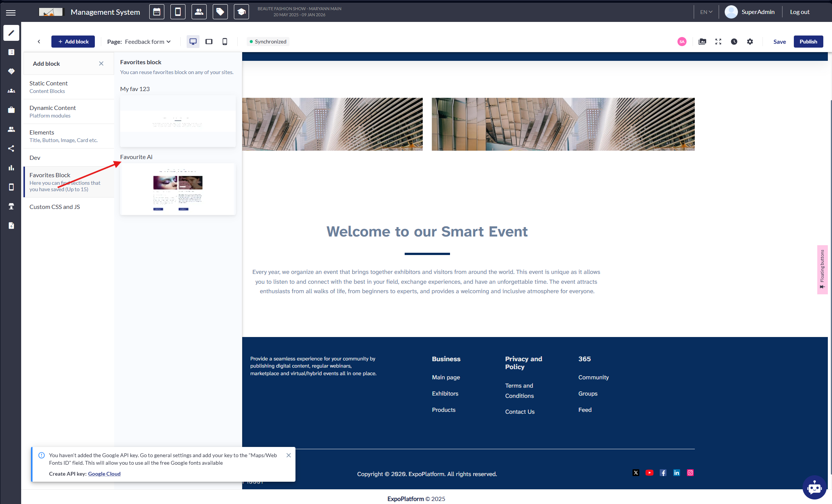Image resolution: width=832 pixels, height=504 pixels.
Task: Open the hamburger main menu
Action: pos(11,12)
